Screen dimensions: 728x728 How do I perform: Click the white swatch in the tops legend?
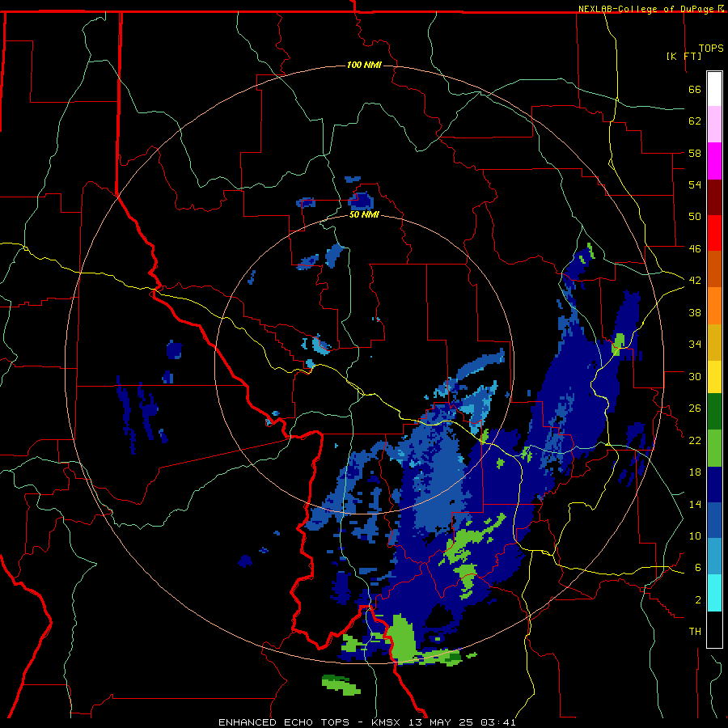[714, 89]
